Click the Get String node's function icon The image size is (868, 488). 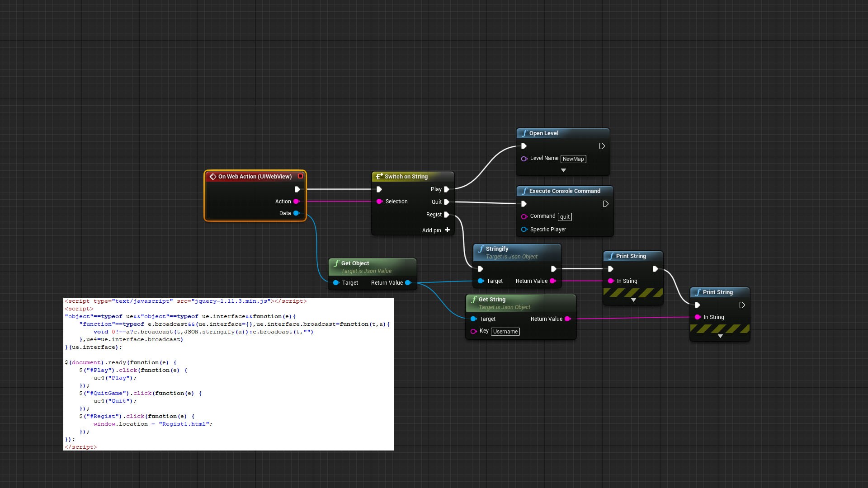474,300
